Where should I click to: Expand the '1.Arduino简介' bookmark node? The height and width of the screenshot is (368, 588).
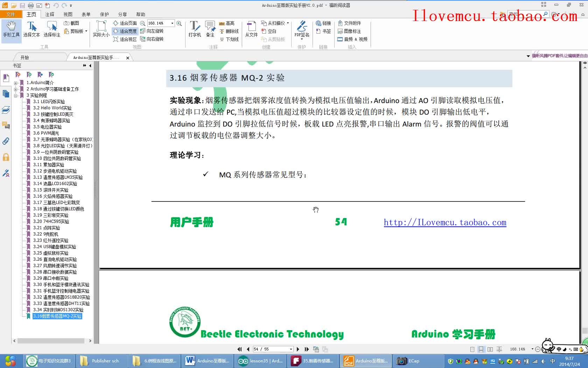[x=16, y=83]
